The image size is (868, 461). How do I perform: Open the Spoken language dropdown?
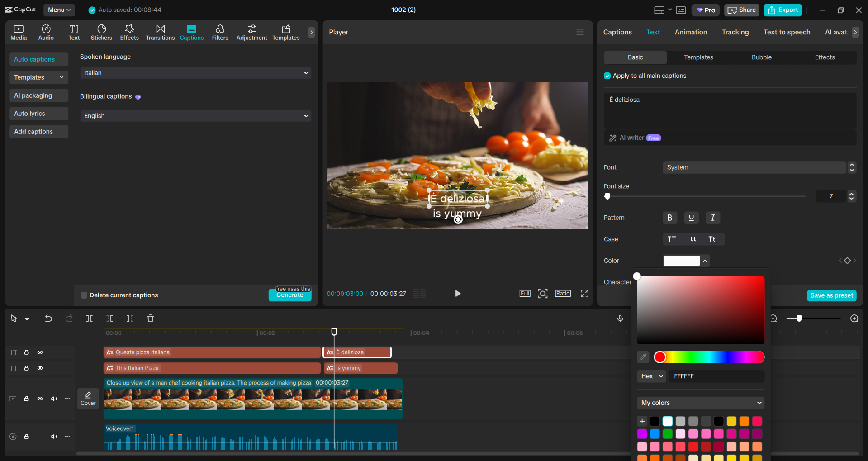(x=195, y=73)
